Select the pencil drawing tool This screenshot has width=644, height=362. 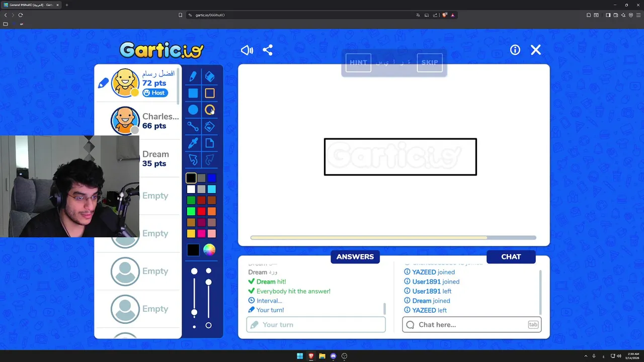pos(193,76)
